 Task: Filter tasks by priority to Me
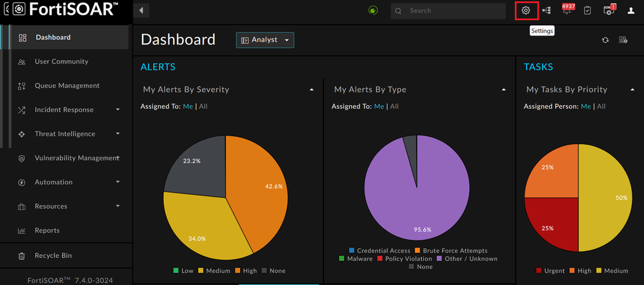click(586, 106)
